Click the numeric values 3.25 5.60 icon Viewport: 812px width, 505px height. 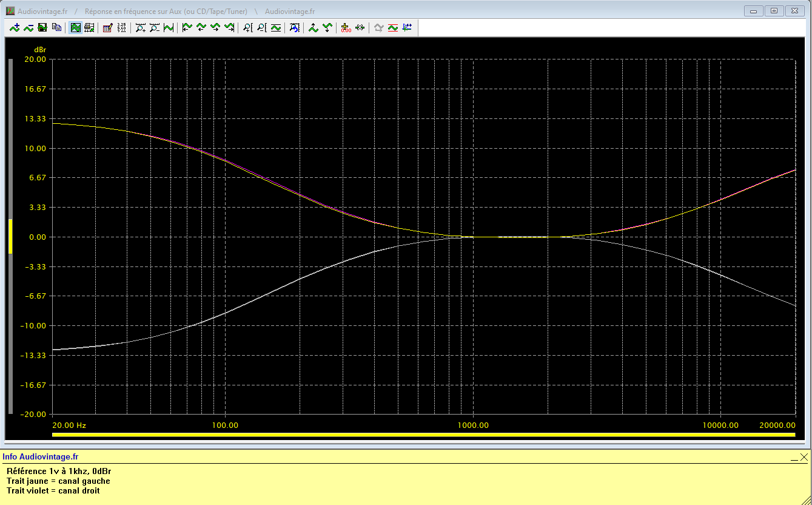point(122,27)
